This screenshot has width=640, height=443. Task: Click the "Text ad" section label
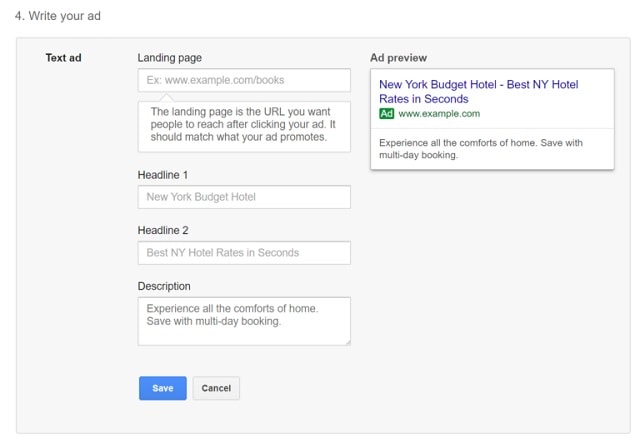click(63, 58)
